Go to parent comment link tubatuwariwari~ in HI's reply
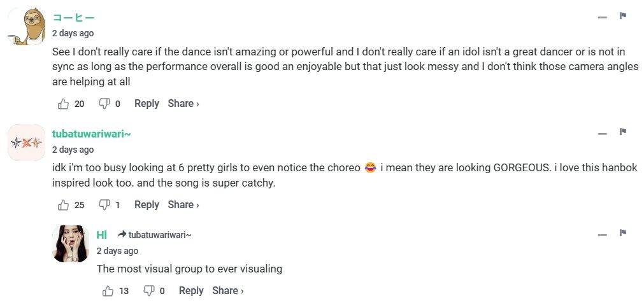The width and height of the screenshot is (644, 303). point(159,235)
